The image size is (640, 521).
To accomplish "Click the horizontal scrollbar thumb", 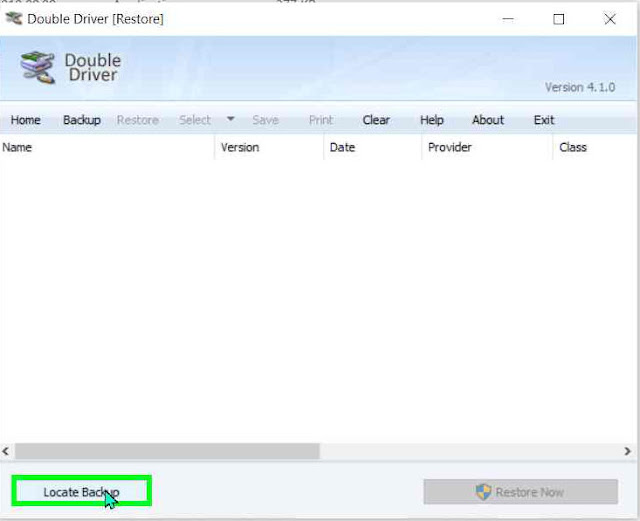I will [167, 451].
